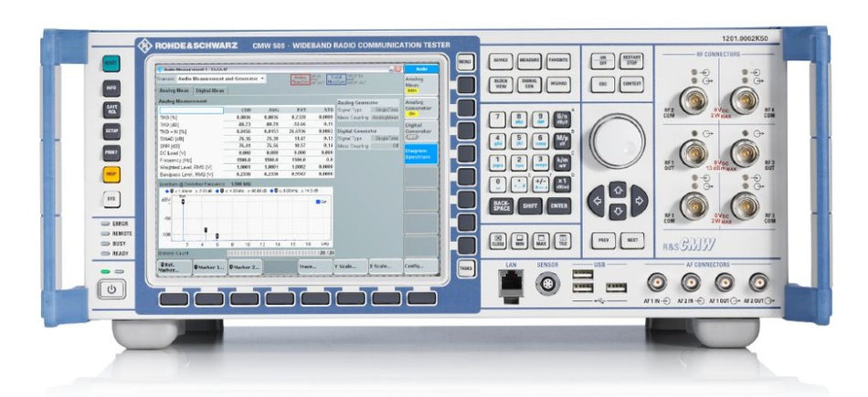This screenshot has height=397, width=868.
Task: Switch to Digital Meas tab on screen
Action: click(210, 90)
